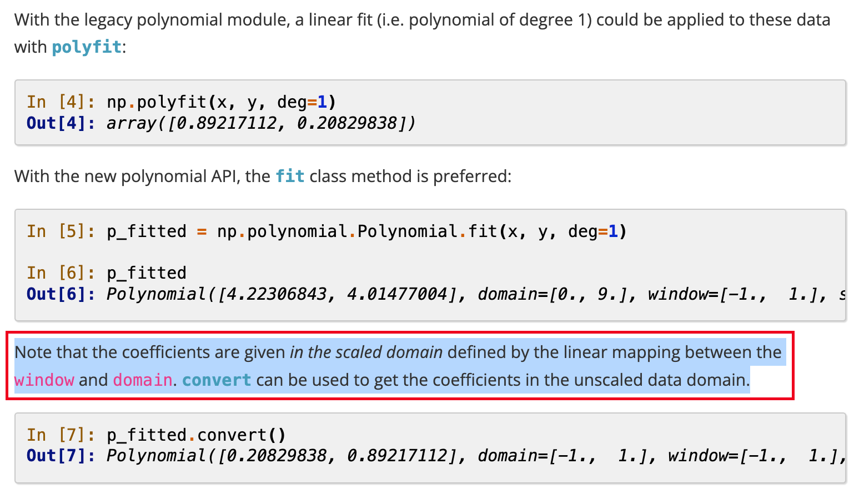
Task: Click the Polynomial output in Out[7]
Action: point(278,456)
